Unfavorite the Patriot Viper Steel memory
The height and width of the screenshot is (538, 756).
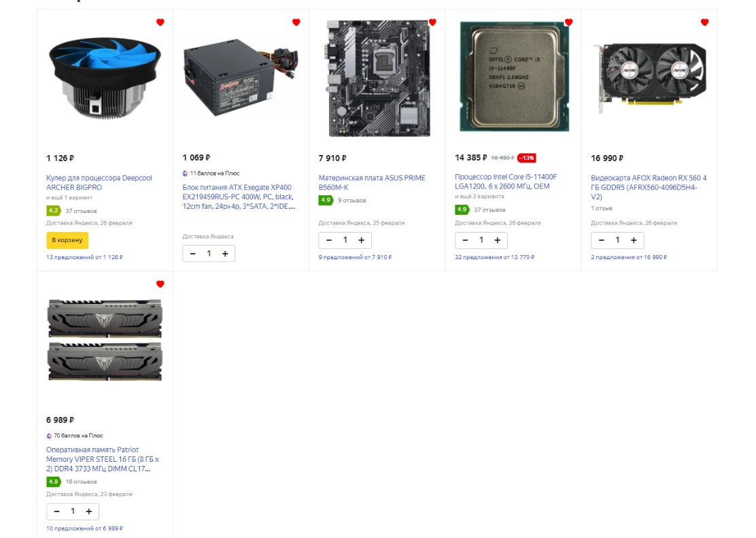pyautogui.click(x=160, y=284)
